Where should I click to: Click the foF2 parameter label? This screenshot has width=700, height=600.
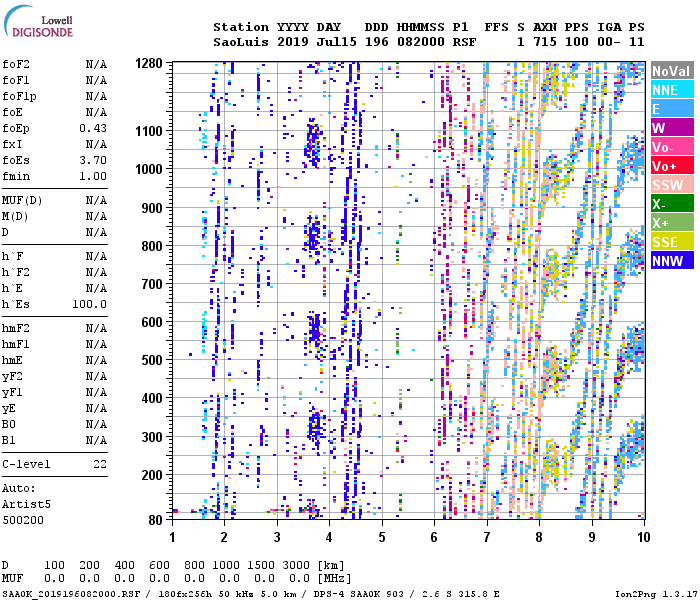(16, 64)
